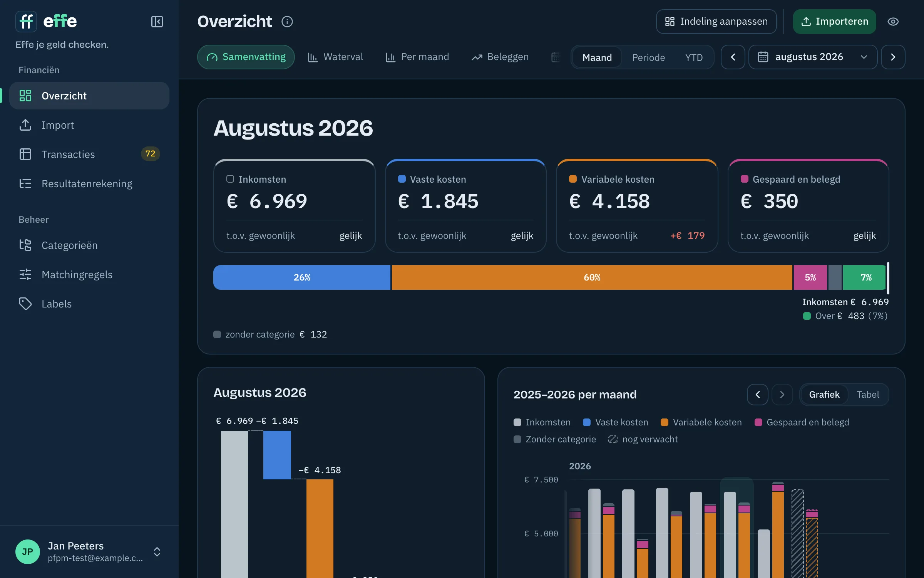The height and width of the screenshot is (578, 924).
Task: Switch to the Waterval tab
Action: (335, 57)
